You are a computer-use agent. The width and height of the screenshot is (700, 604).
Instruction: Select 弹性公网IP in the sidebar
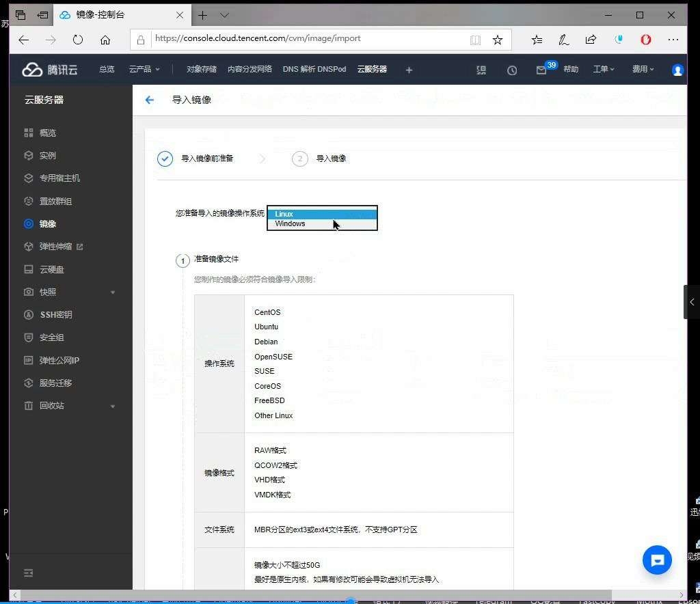tap(59, 360)
